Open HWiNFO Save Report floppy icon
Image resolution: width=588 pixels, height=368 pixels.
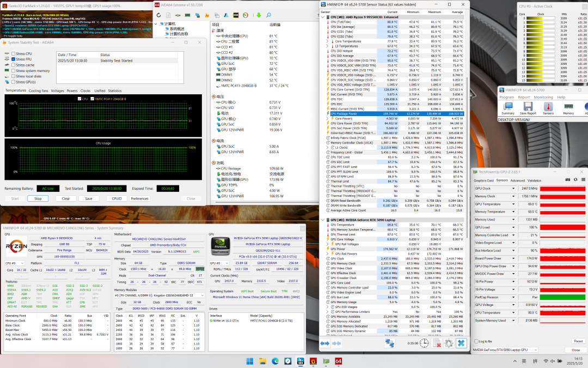tap(528, 106)
